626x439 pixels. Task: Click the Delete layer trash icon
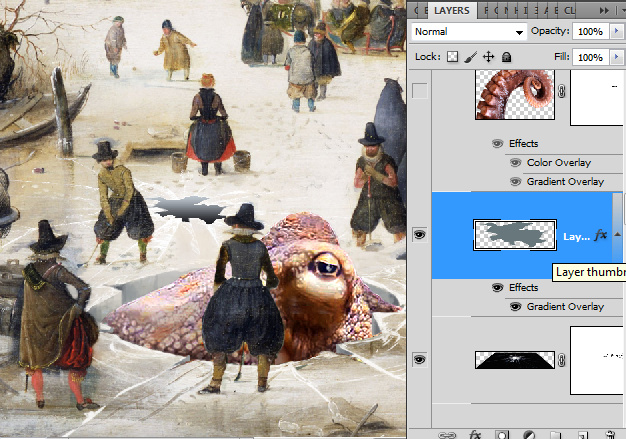pos(610,435)
